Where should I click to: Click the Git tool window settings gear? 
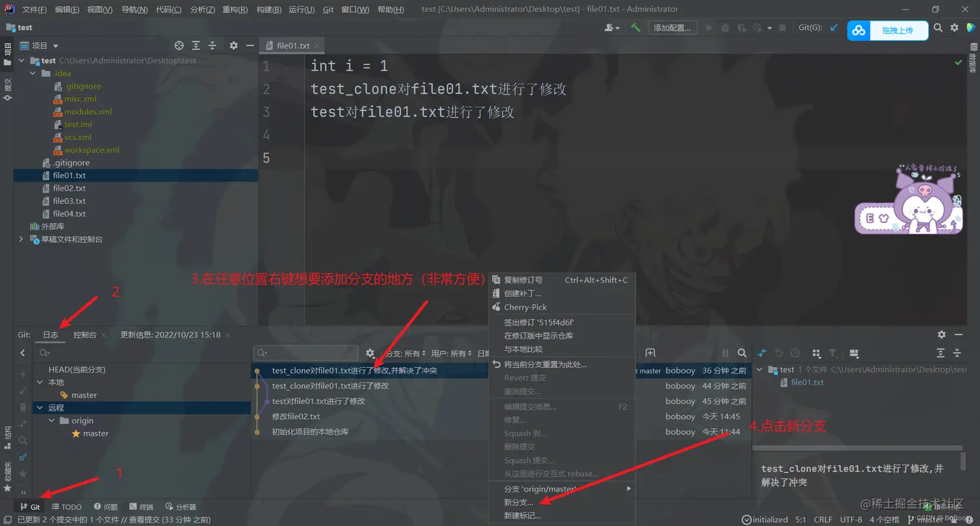(x=941, y=335)
